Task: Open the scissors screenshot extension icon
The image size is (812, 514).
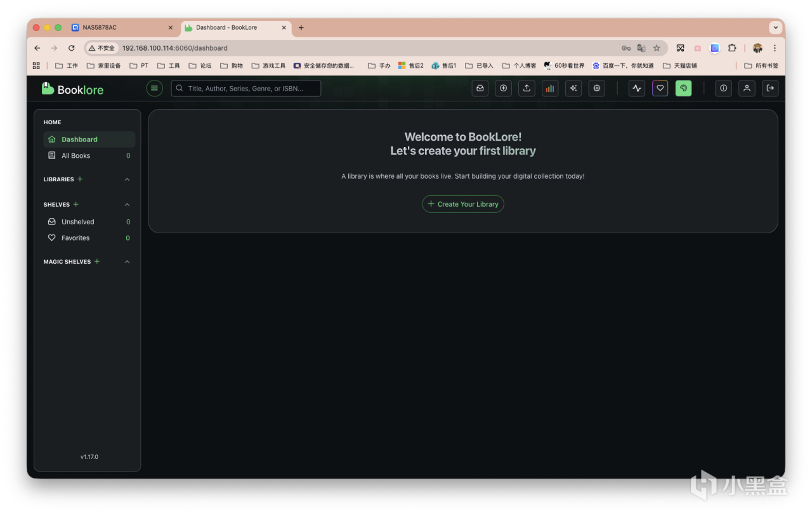Action: (x=680, y=48)
